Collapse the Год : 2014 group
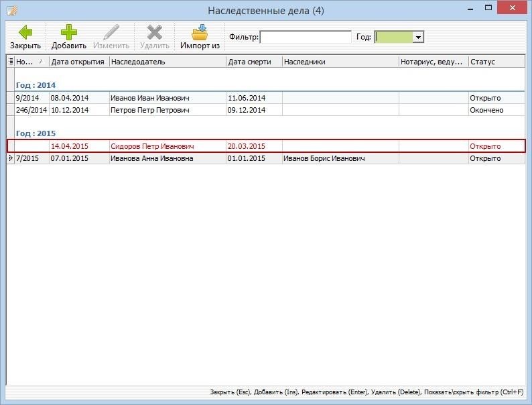532x405 pixels. [36, 85]
